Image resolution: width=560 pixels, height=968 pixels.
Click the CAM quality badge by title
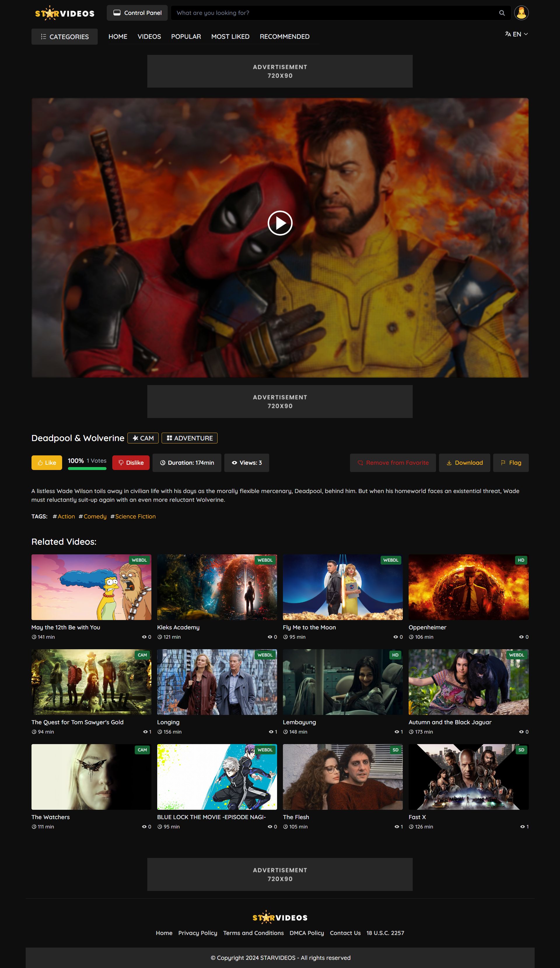pyautogui.click(x=143, y=438)
